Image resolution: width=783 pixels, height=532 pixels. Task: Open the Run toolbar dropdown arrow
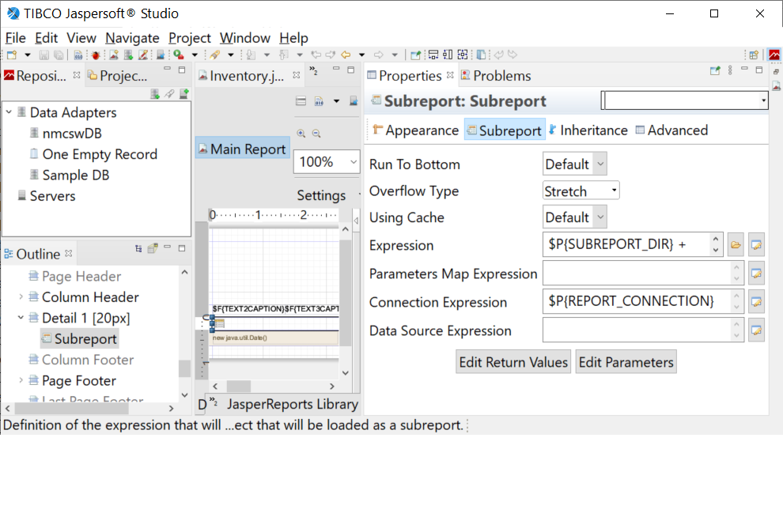[x=195, y=55]
